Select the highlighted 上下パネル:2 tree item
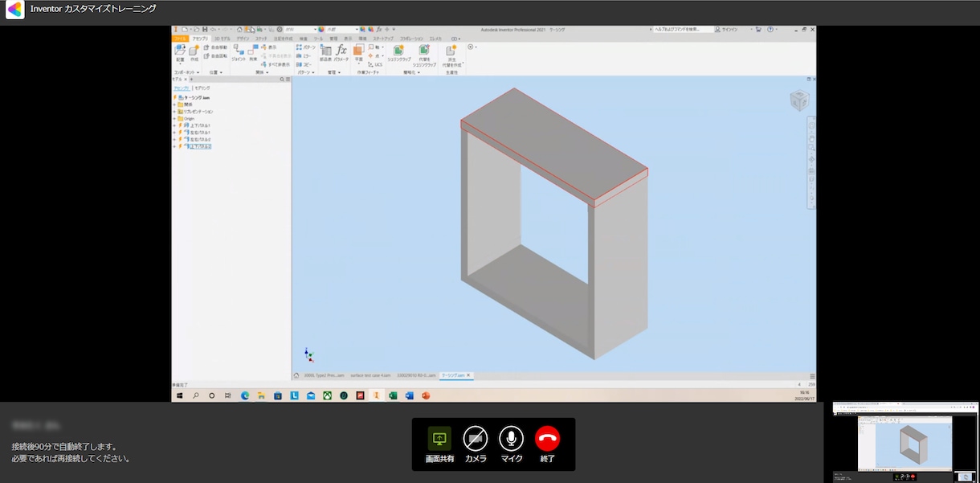 pos(200,146)
